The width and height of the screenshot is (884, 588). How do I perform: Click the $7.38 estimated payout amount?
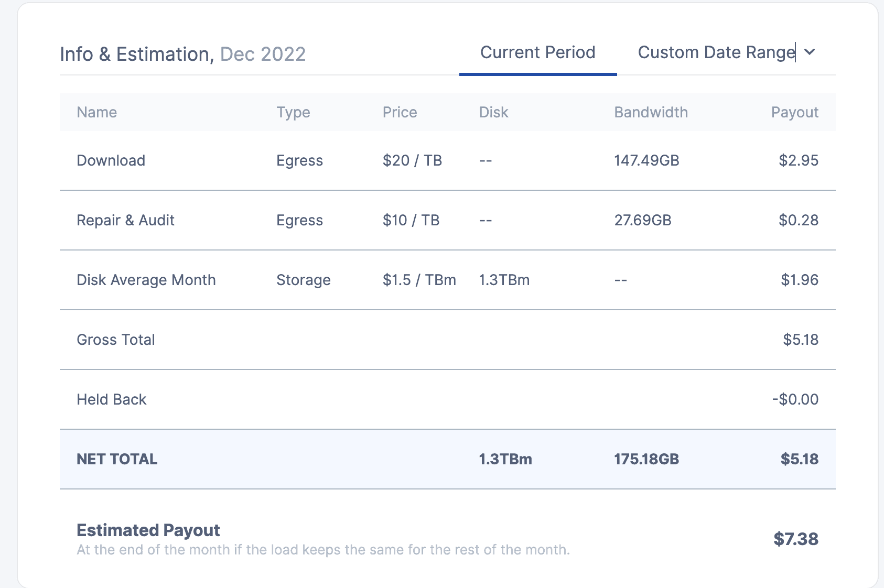pyautogui.click(x=795, y=539)
